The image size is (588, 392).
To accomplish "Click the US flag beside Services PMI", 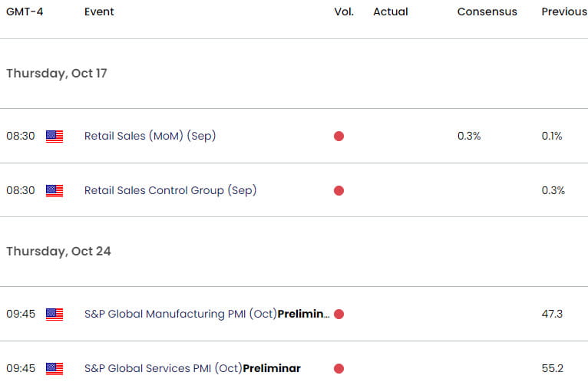I will click(55, 368).
